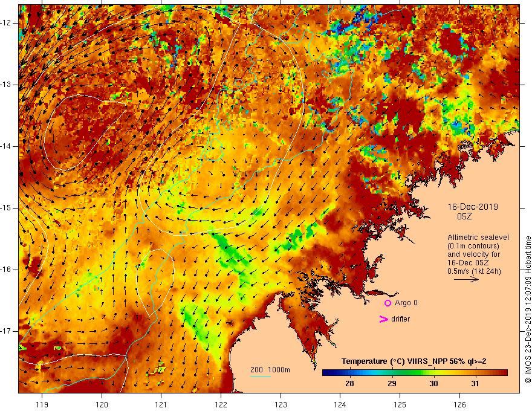Click the -17 latitude axis label
This screenshot has height=411, width=532.
tap(7, 331)
